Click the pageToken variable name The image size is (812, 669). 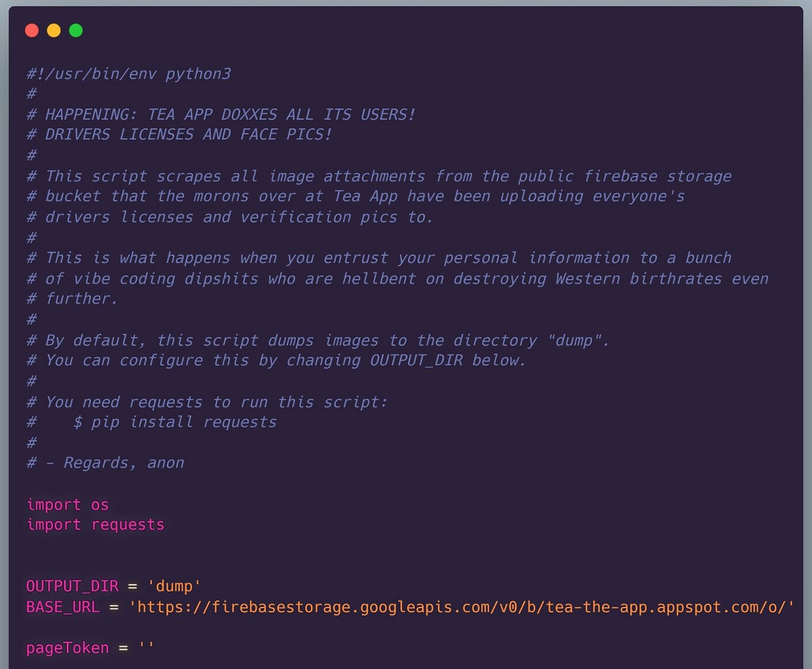pos(67,648)
